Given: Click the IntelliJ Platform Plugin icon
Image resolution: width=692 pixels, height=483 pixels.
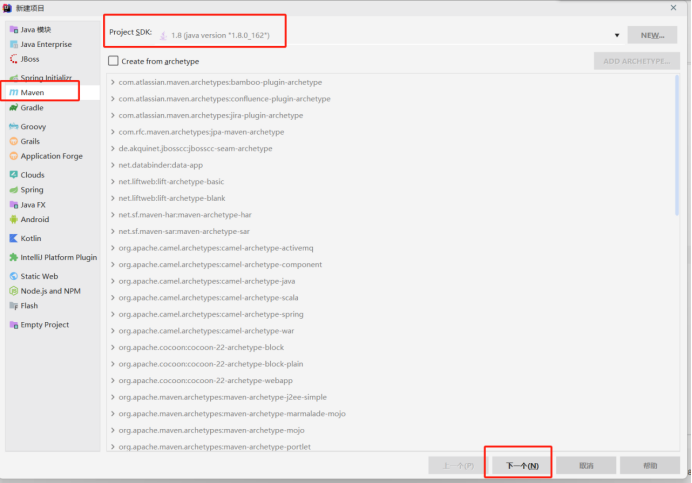Looking at the screenshot, I should point(14,257).
